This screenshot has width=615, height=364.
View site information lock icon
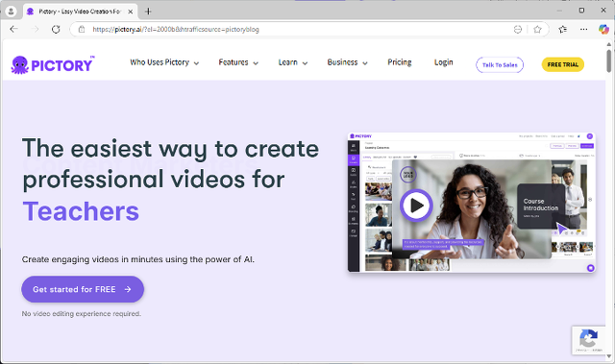(x=82, y=30)
